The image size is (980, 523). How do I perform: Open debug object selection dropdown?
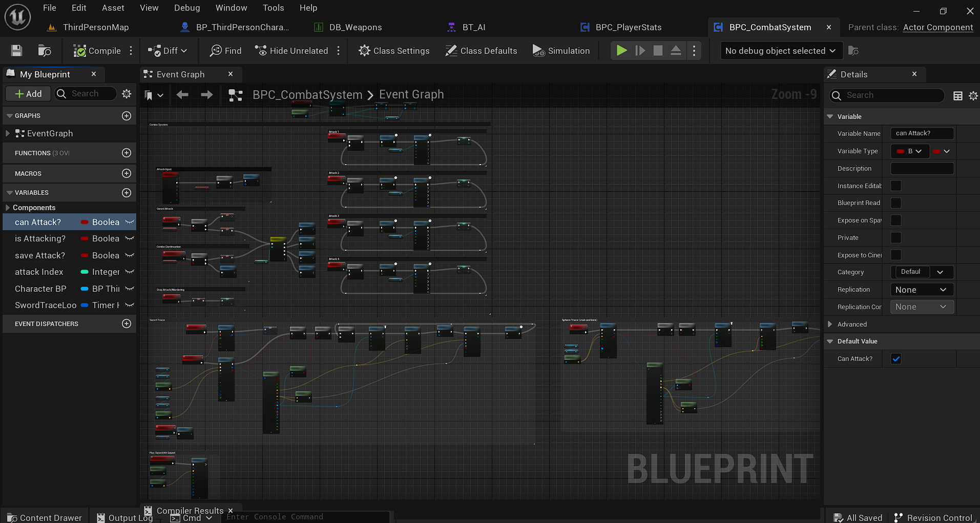tap(781, 51)
